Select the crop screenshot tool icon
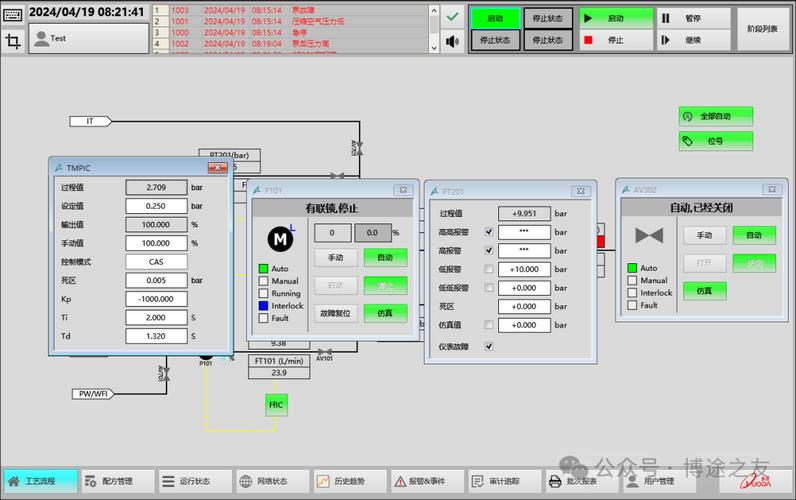 tap(13, 41)
